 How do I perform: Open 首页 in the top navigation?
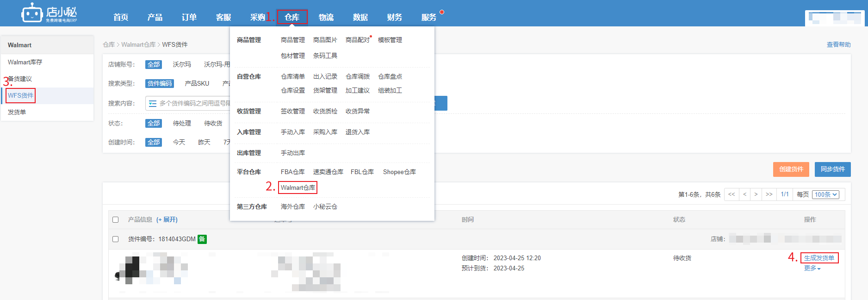click(121, 17)
